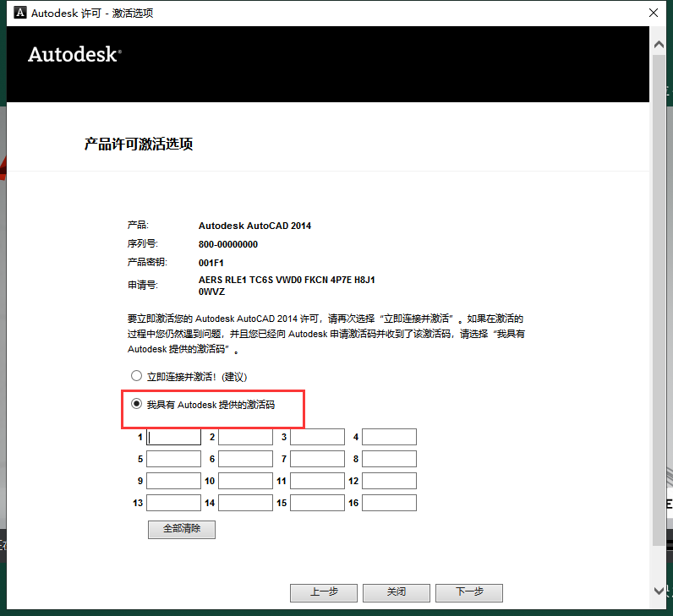Click the product key "001F1"
This screenshot has height=616, width=673.
coord(211,263)
